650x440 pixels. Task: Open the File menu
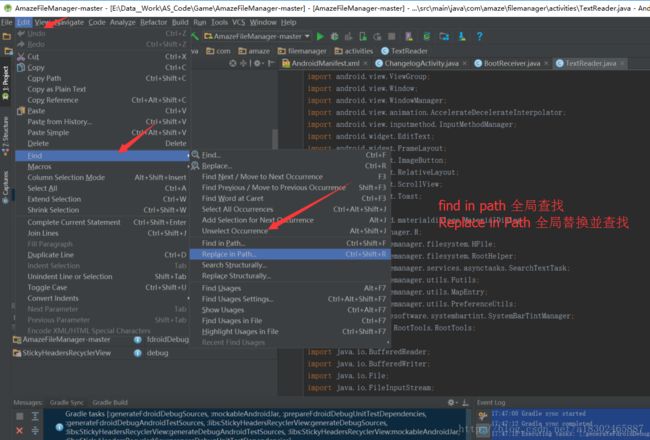coord(7,22)
